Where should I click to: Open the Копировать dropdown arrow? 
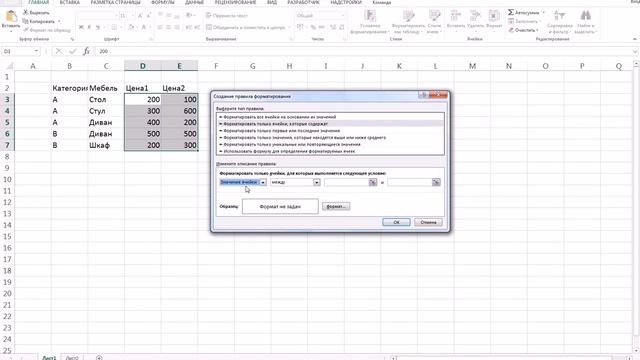click(x=59, y=21)
